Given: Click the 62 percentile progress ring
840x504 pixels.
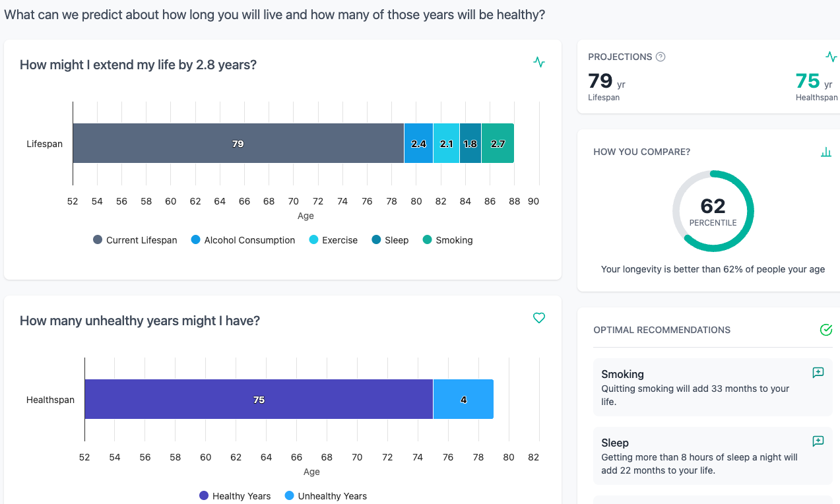Looking at the screenshot, I should tap(713, 210).
